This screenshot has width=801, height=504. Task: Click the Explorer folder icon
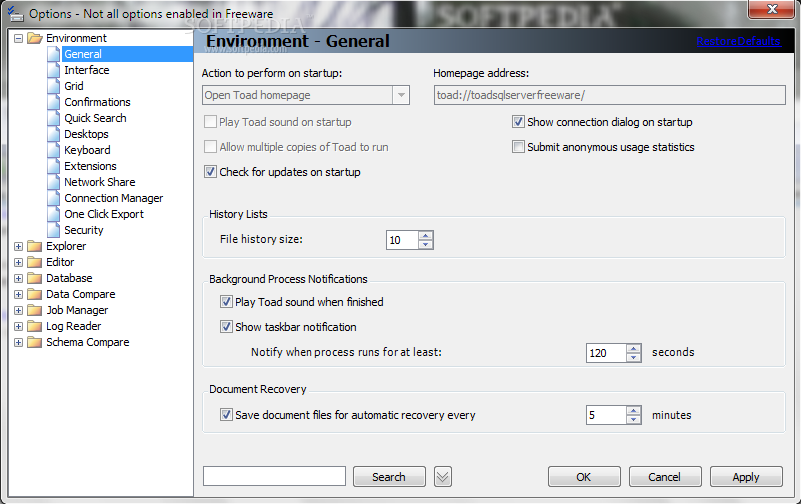point(34,246)
